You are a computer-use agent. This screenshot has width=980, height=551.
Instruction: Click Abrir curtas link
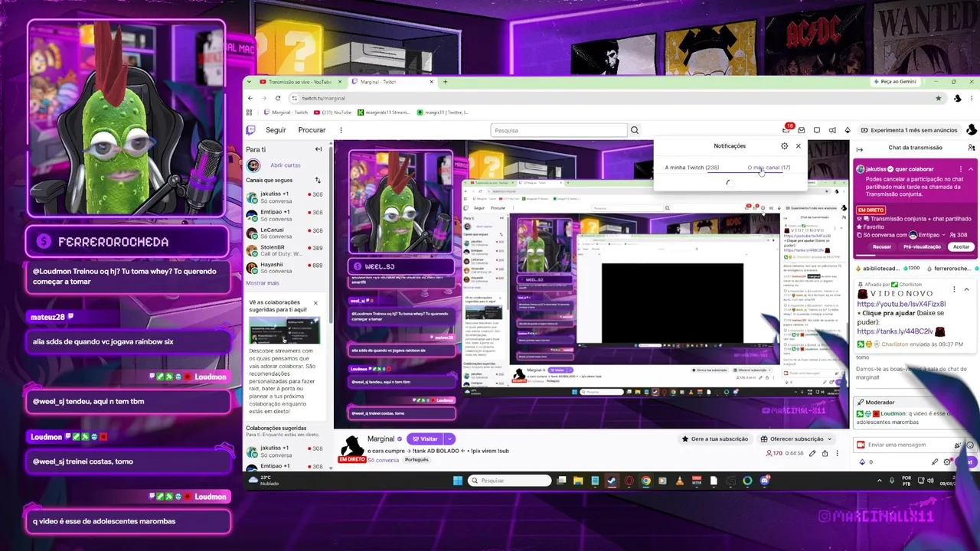(285, 165)
